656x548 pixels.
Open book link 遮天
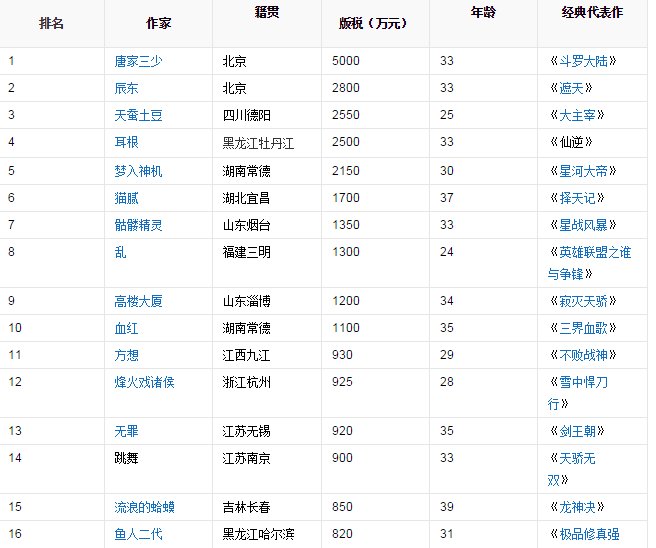(x=571, y=88)
